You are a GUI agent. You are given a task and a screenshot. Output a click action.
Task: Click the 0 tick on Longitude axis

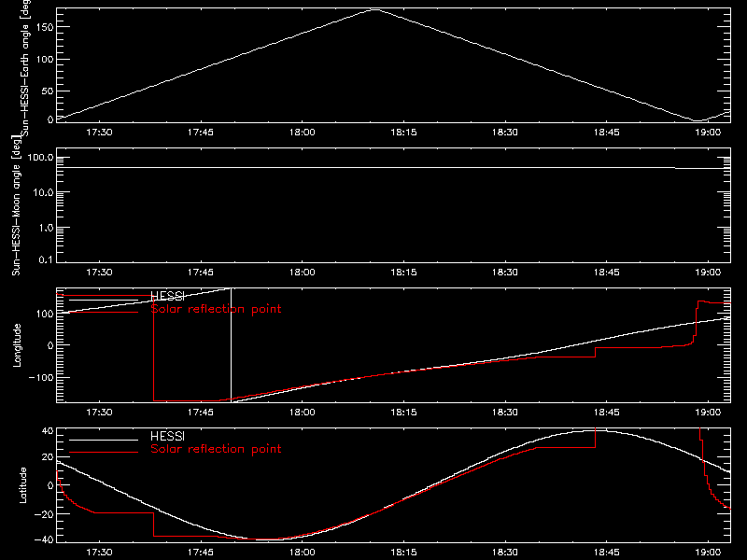(50, 345)
